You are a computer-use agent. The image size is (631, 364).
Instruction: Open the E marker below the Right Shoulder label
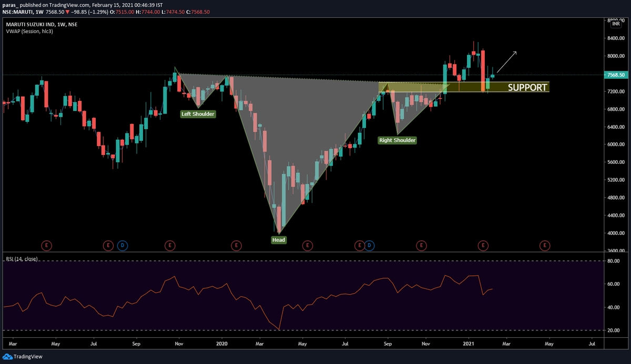pyautogui.click(x=421, y=245)
